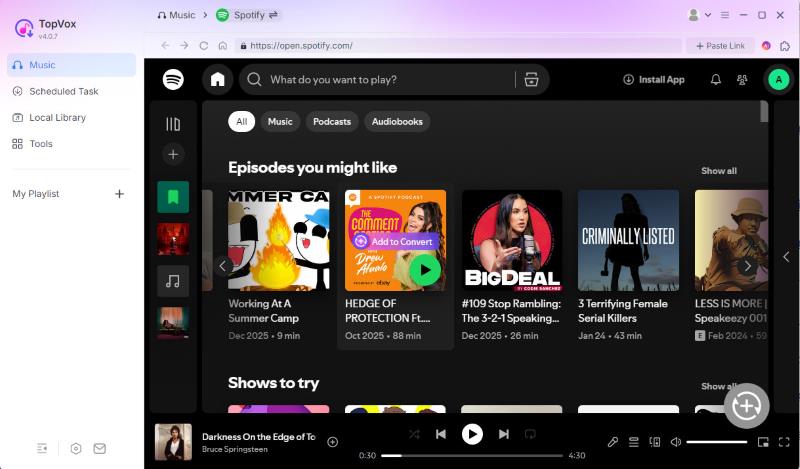Open Bruce Springsteen artist link
800x469 pixels.
235,450
